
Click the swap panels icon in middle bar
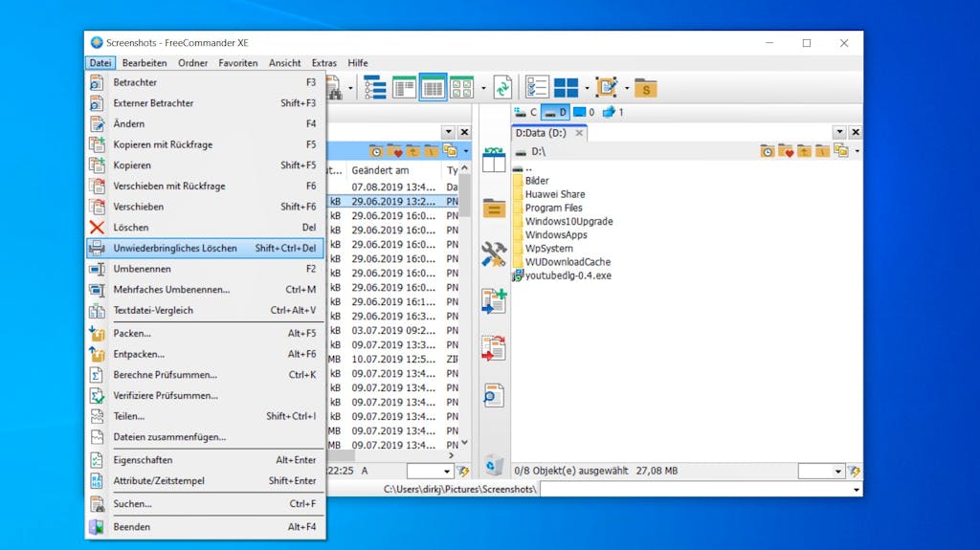pyautogui.click(x=494, y=160)
